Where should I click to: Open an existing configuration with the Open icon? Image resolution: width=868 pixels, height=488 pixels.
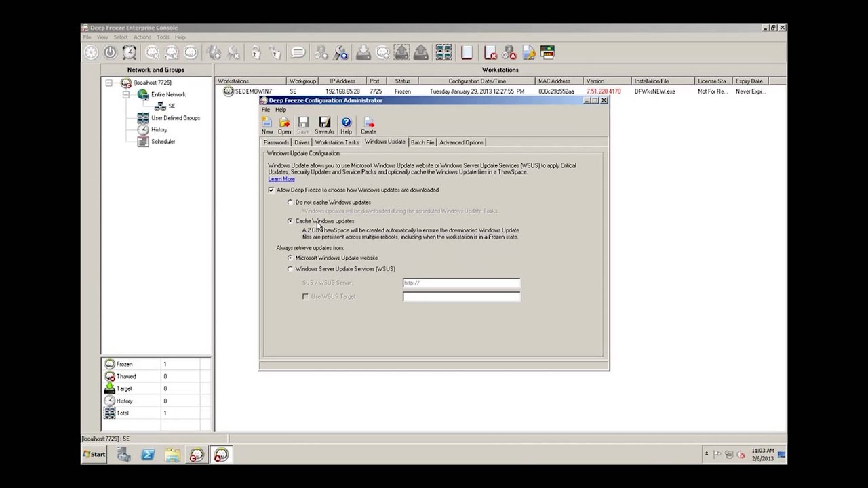click(284, 124)
